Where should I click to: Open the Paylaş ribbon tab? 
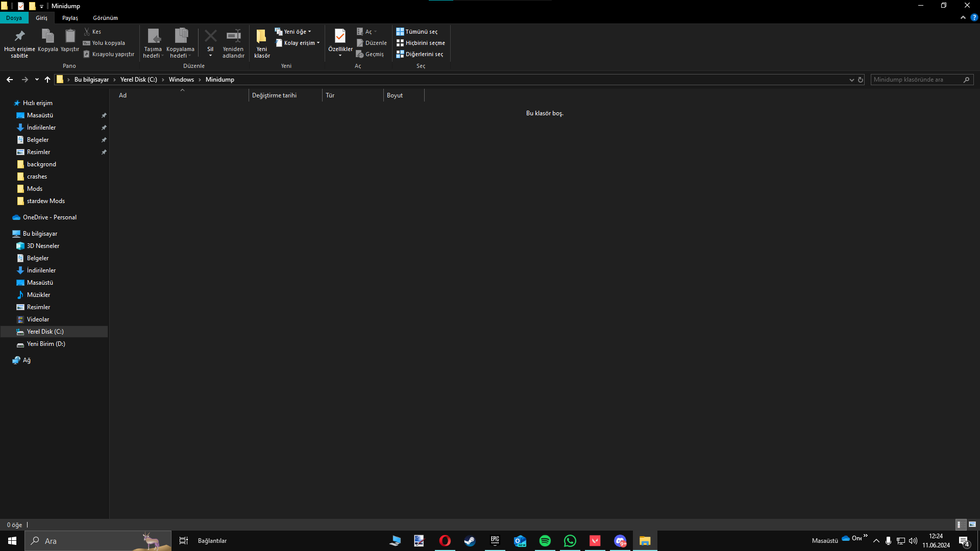tap(70, 18)
